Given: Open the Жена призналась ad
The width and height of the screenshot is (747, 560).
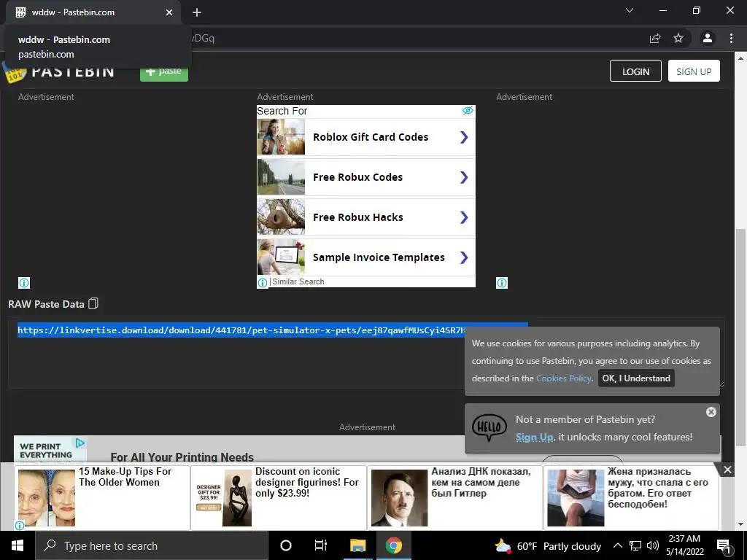Looking at the screenshot, I should 631,497.
